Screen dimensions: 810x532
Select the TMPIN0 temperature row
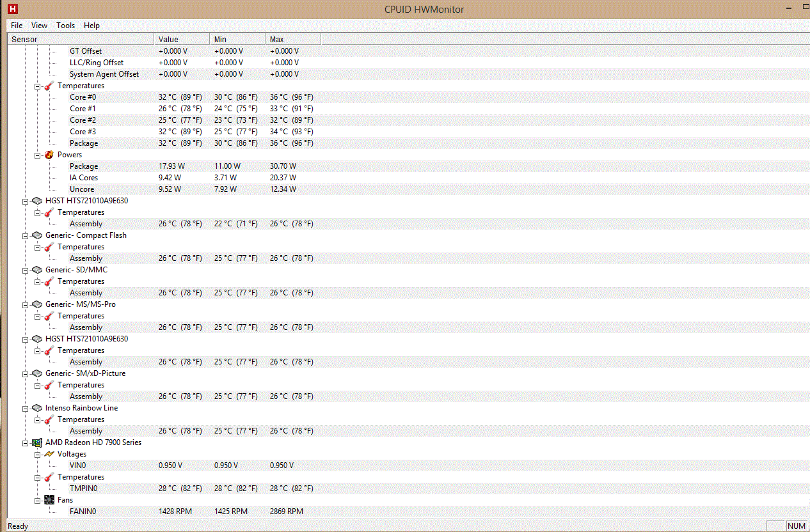[x=408, y=489]
